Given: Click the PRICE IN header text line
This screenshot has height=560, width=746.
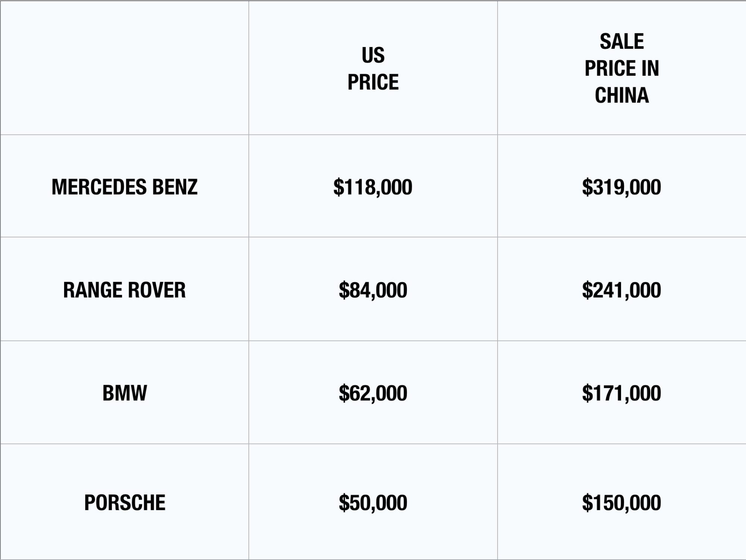Looking at the screenshot, I should tap(622, 68).
